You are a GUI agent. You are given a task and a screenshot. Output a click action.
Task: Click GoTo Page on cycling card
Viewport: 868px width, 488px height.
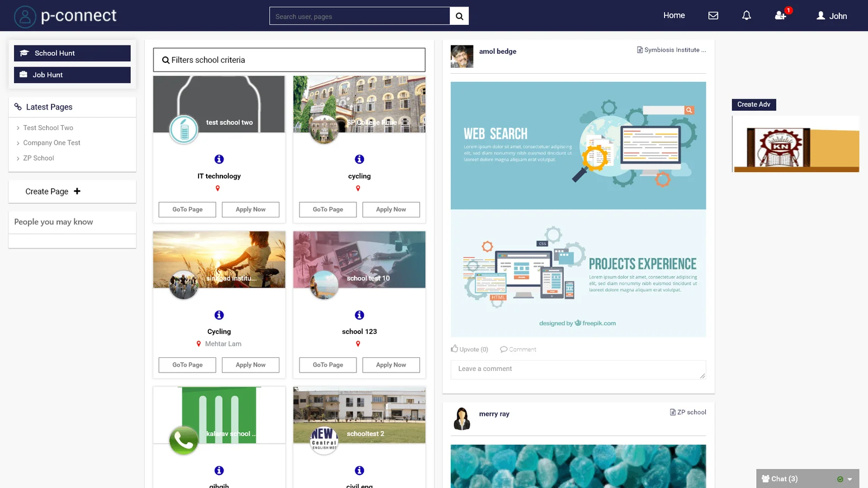coord(328,209)
